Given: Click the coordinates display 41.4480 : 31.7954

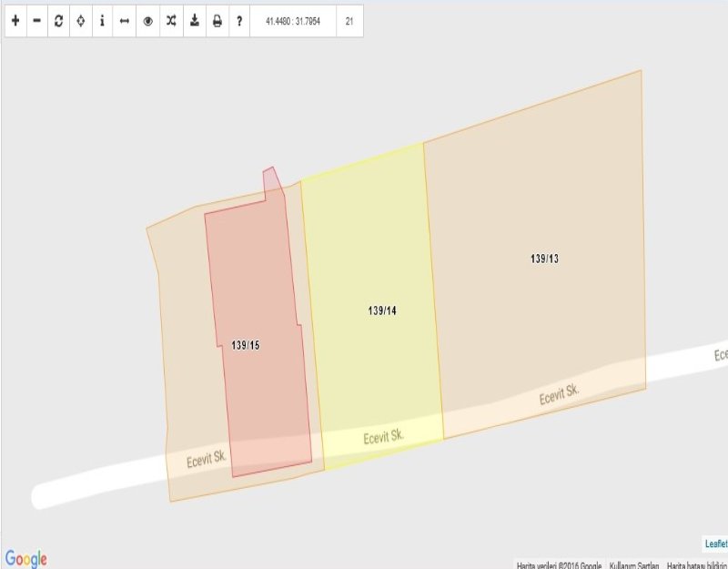Looking at the screenshot, I should click(x=293, y=20).
